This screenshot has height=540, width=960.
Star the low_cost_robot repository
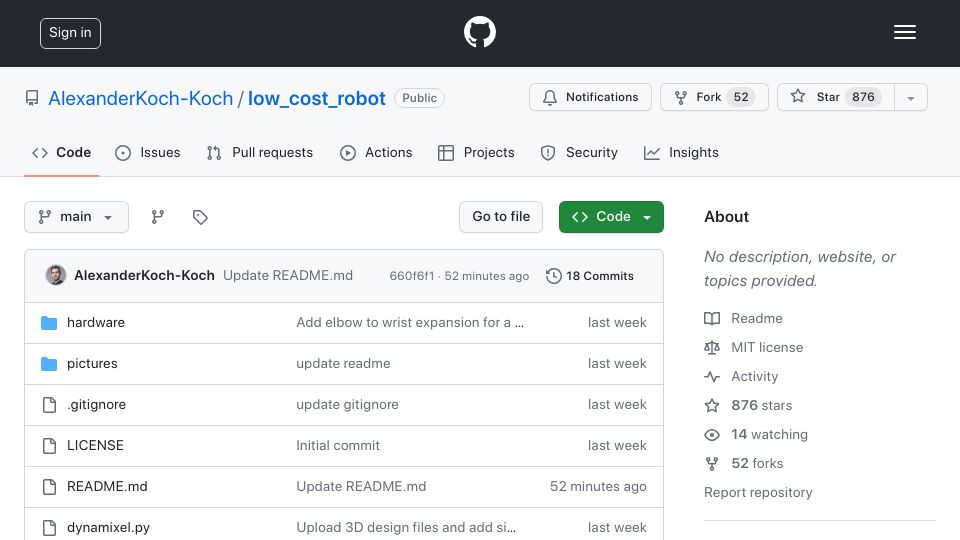pyautogui.click(x=836, y=97)
